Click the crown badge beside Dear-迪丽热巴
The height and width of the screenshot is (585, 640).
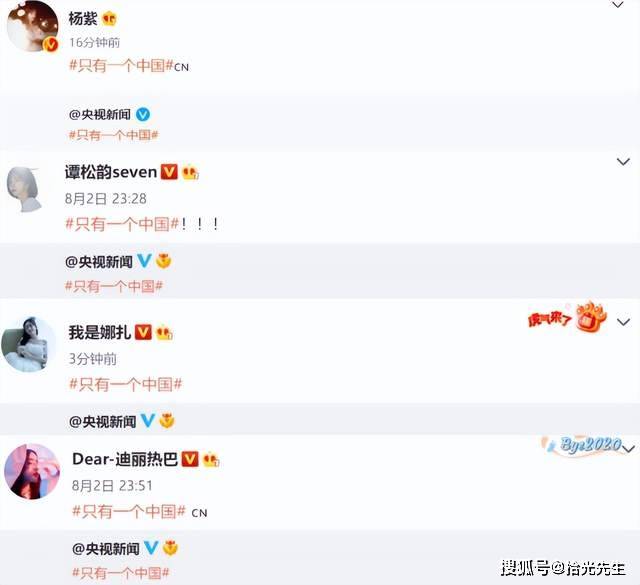(211, 460)
